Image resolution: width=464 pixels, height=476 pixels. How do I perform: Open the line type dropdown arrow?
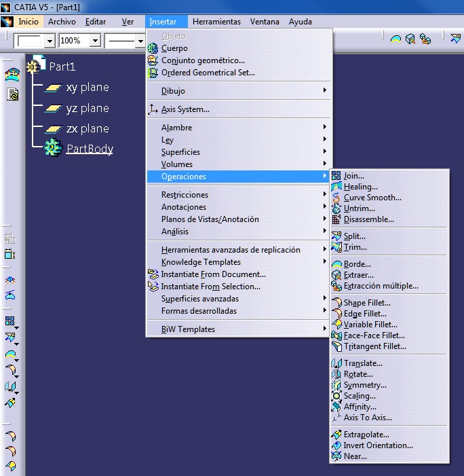(x=140, y=41)
